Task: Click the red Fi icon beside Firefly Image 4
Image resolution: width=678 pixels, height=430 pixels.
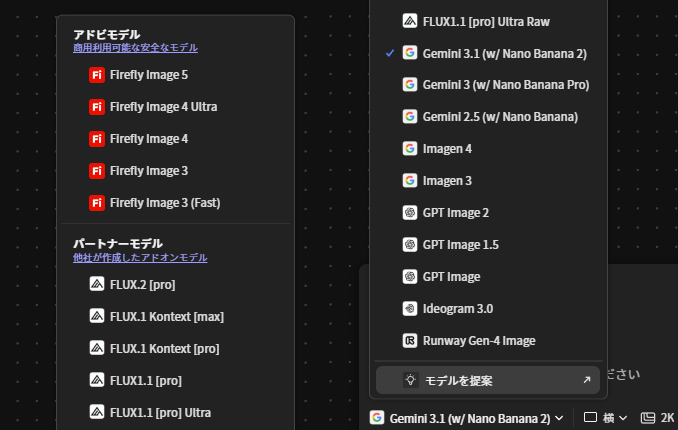Action: 97,139
